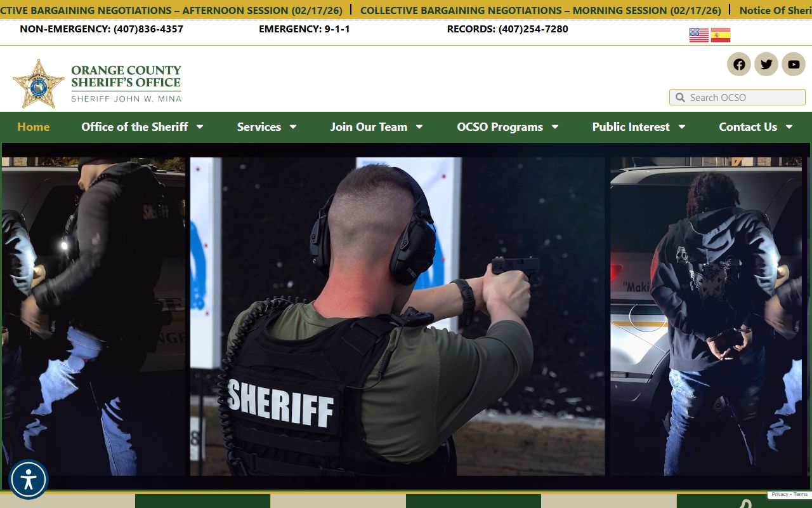Screen dimensions: 812x508
Task: Click the Emergency 9-1-1 text
Action: point(304,29)
